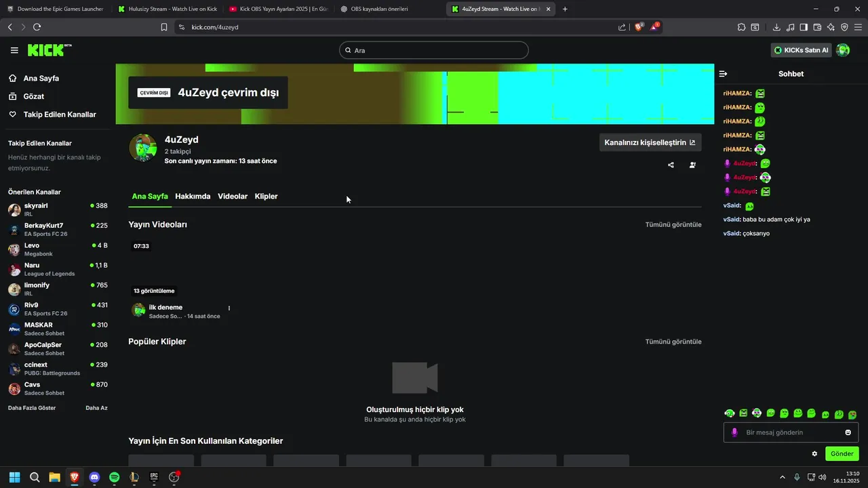Open options menu of ilk deneme video
This screenshot has height=488, width=868.
[229, 308]
